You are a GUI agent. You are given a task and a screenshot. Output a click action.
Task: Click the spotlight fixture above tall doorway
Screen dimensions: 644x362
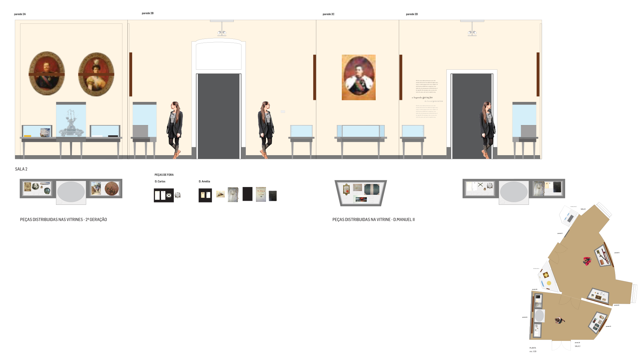tap(222, 32)
